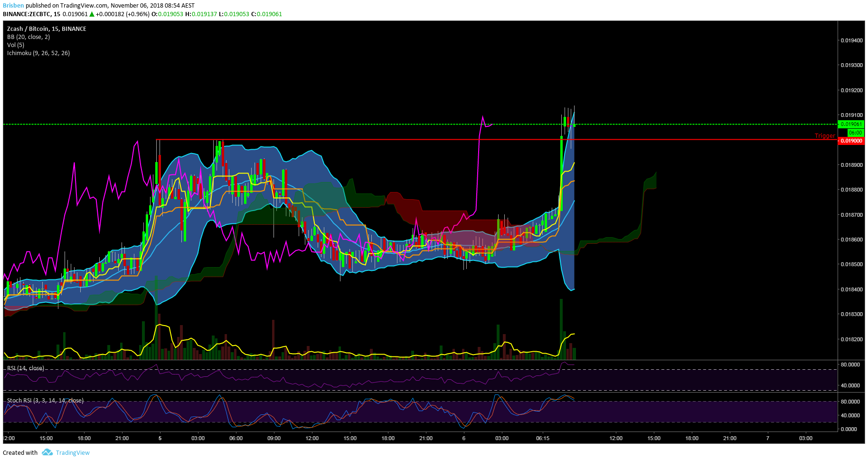Click the Created with text at the bottom

(x=20, y=452)
